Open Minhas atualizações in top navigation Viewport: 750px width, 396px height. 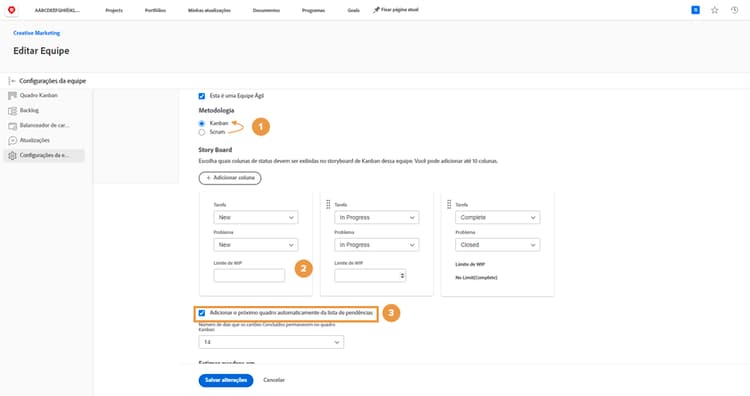point(209,10)
